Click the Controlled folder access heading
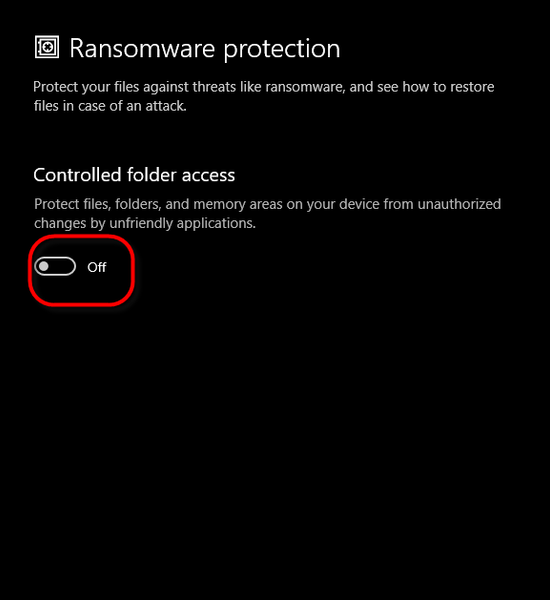 tap(134, 175)
